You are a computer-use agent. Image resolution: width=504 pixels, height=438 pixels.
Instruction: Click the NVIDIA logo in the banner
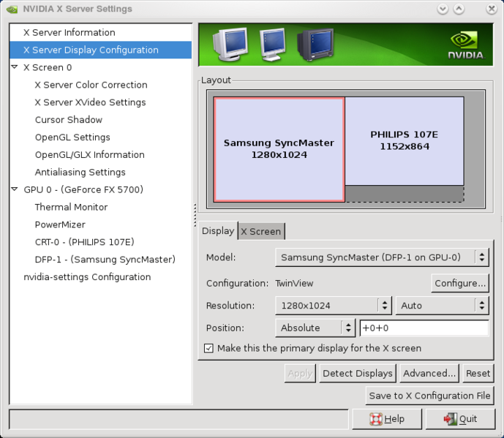pos(465,45)
